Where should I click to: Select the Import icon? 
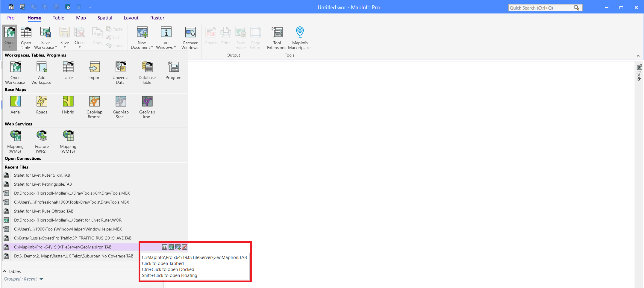(94, 67)
